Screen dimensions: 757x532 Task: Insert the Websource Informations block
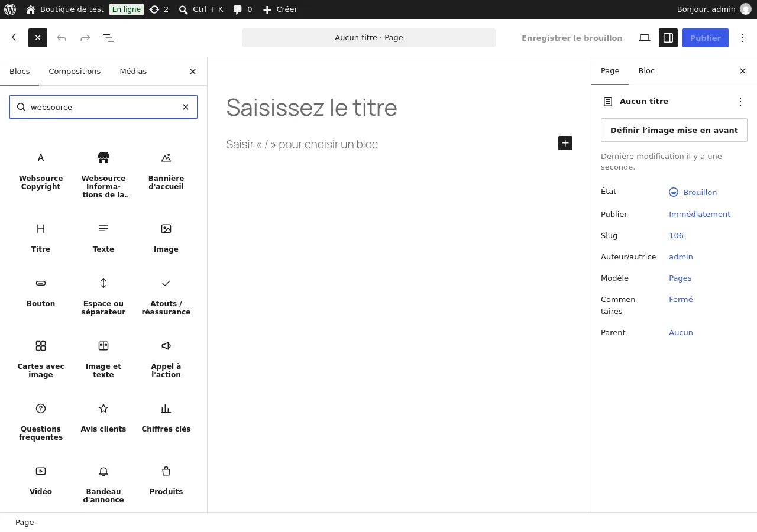tap(103, 174)
